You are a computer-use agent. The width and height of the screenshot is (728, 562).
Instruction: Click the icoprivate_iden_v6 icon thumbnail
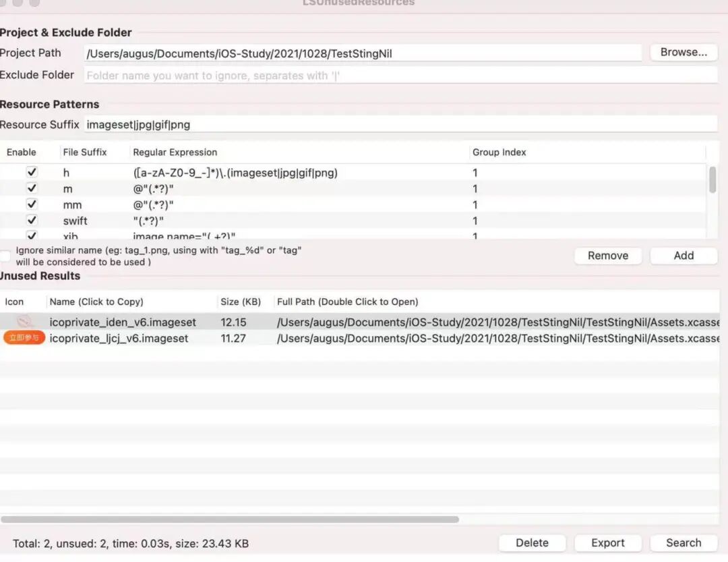[x=24, y=321]
